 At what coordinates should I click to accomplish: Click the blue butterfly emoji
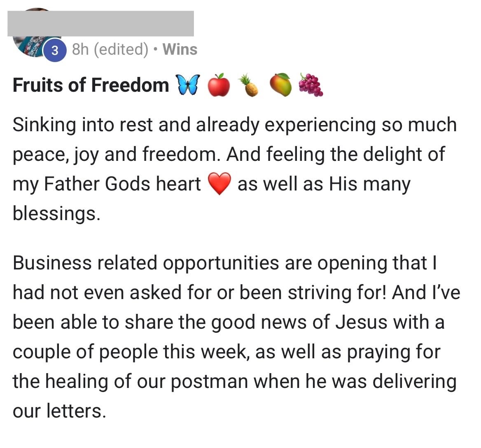click(188, 85)
